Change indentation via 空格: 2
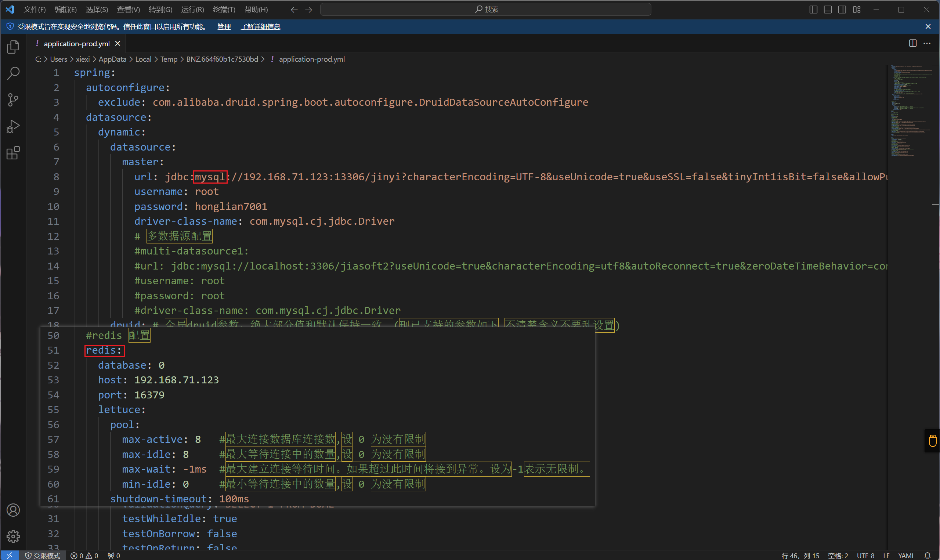Image resolution: width=940 pixels, height=560 pixels. (x=838, y=556)
